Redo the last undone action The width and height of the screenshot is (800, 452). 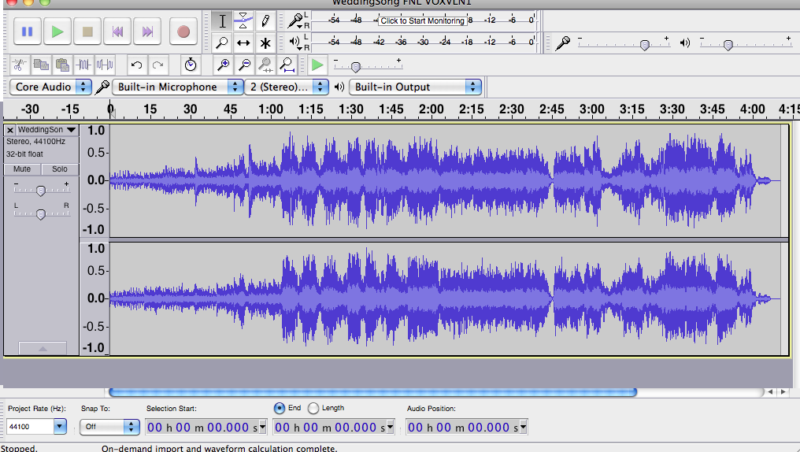(x=158, y=65)
